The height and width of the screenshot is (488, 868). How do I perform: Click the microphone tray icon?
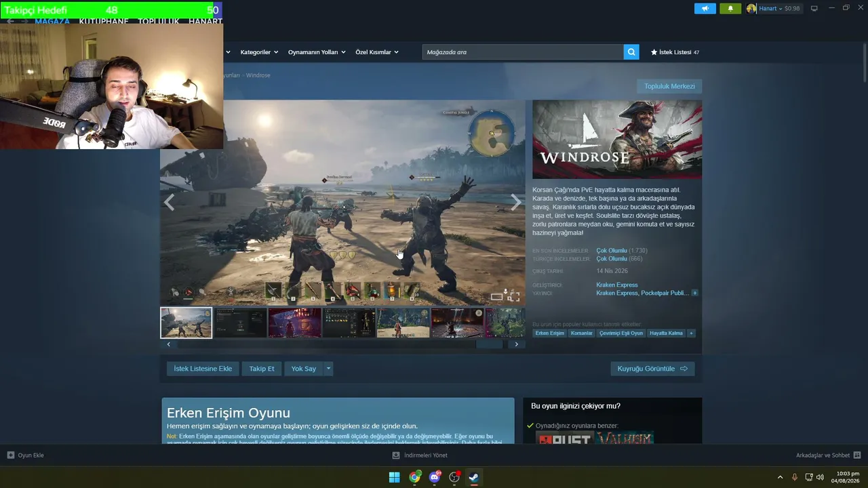click(x=795, y=477)
